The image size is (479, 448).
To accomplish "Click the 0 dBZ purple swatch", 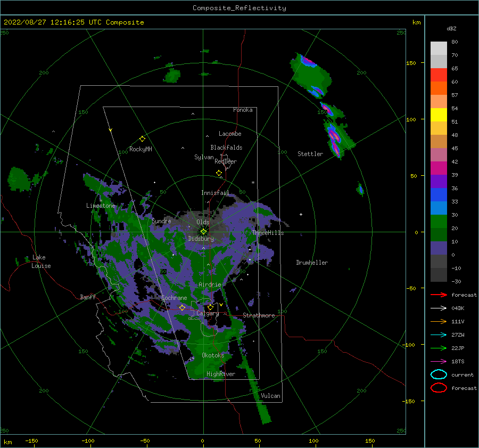I will tap(439, 248).
